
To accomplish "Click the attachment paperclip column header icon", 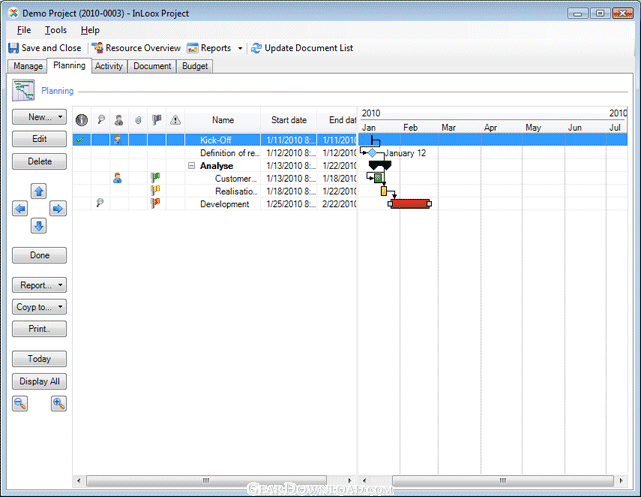I will point(138,120).
